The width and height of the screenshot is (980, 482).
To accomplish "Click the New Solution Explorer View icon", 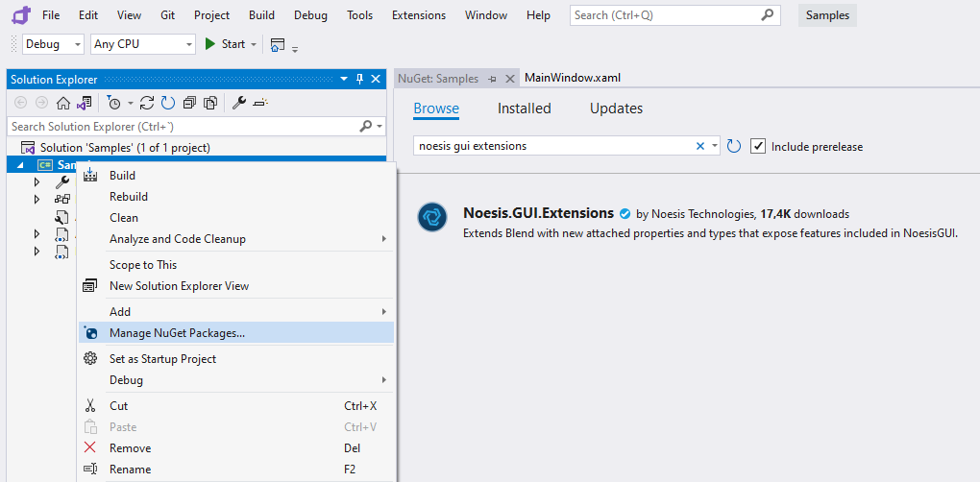I will tap(90, 286).
